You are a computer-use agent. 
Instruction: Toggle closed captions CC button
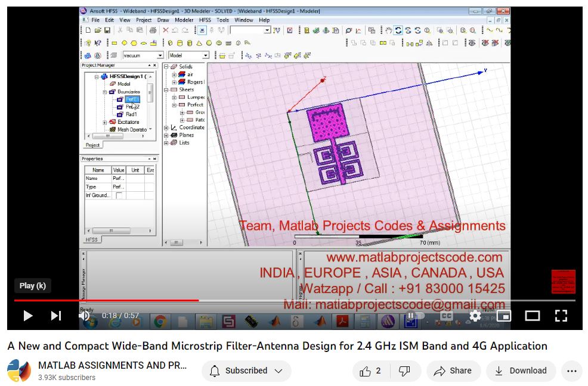[x=446, y=316]
